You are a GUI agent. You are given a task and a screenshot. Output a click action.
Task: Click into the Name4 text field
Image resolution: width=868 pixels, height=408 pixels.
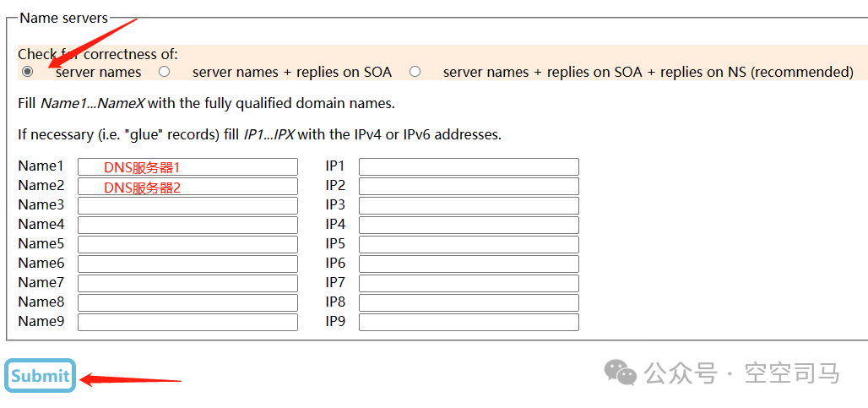pos(187,225)
